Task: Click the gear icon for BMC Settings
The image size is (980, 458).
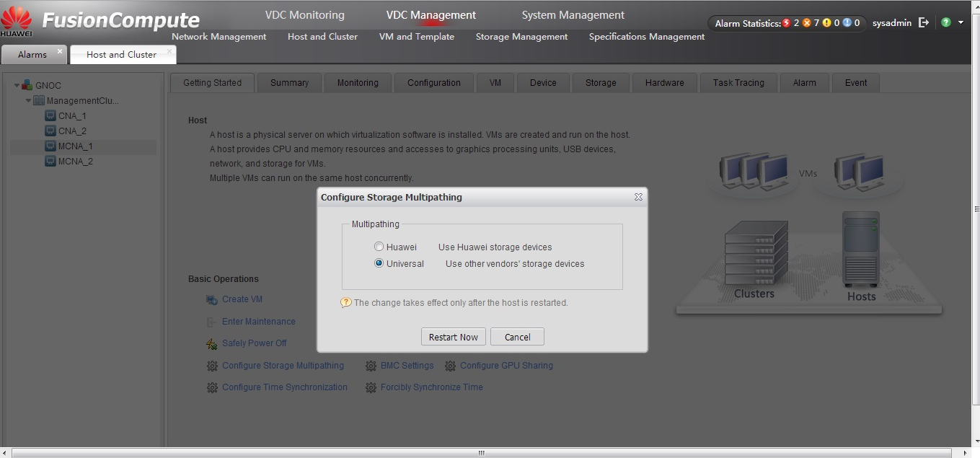Action: (371, 366)
